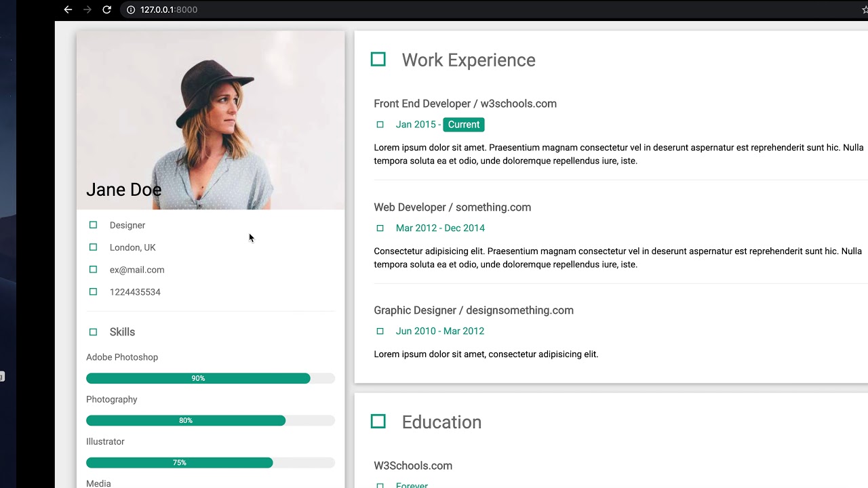The image size is (868, 488).
Task: Click the icon beside Jun 2010 - Mar 2012
Action: pyautogui.click(x=380, y=331)
